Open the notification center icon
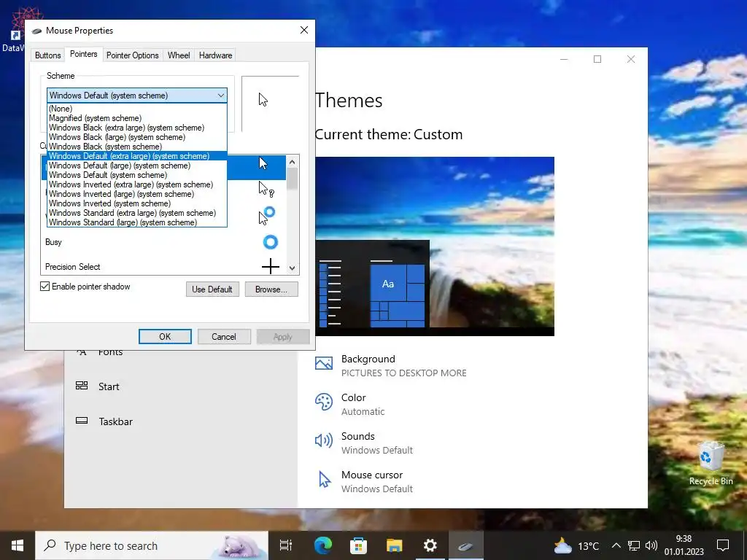 [723, 545]
